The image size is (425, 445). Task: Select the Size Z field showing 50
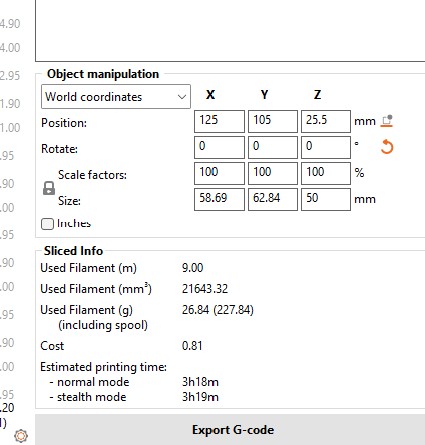pos(326,199)
